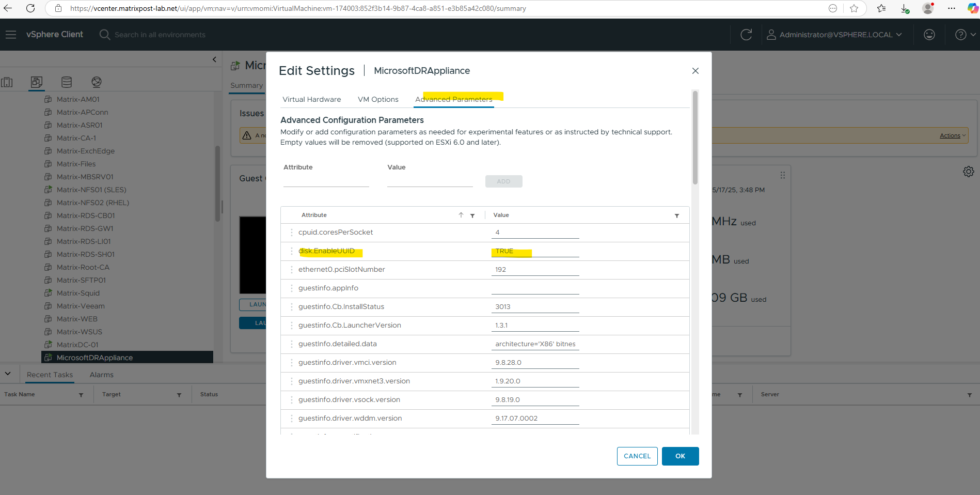
Task: Edit guestinfo.Cb.InstallStatus value 3013
Action: coord(535,307)
